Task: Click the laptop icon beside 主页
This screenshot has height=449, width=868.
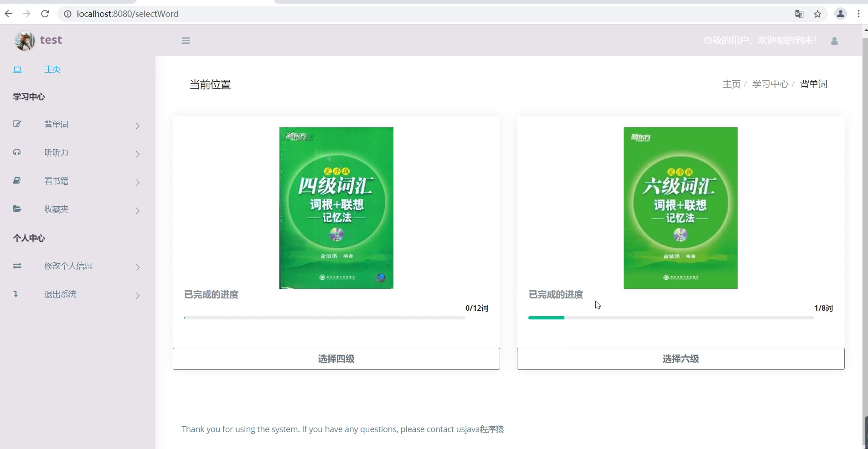Action: point(17,69)
